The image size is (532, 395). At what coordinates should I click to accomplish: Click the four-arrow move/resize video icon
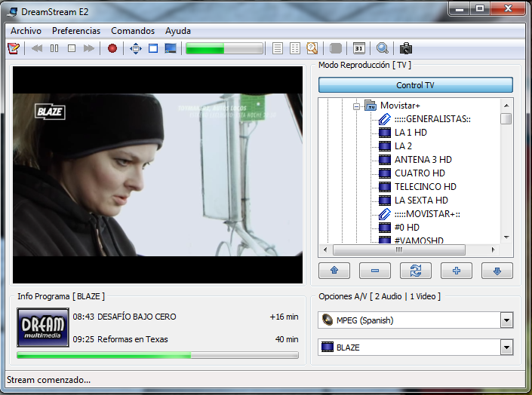pos(136,48)
